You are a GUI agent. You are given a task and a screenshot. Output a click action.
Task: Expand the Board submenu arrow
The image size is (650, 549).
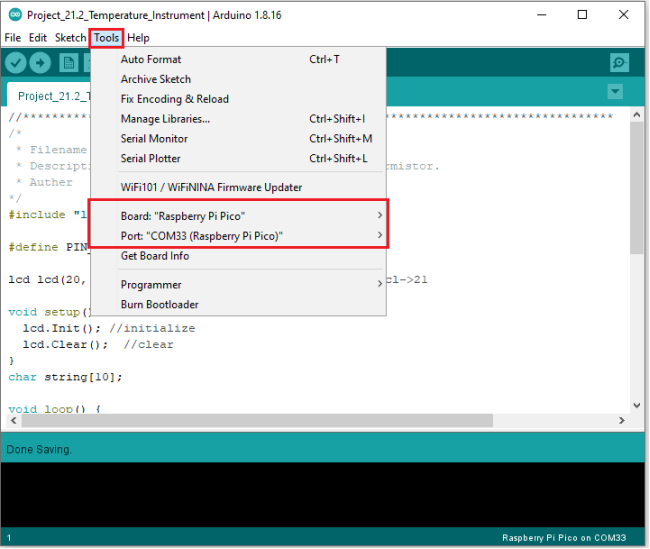[x=380, y=215]
